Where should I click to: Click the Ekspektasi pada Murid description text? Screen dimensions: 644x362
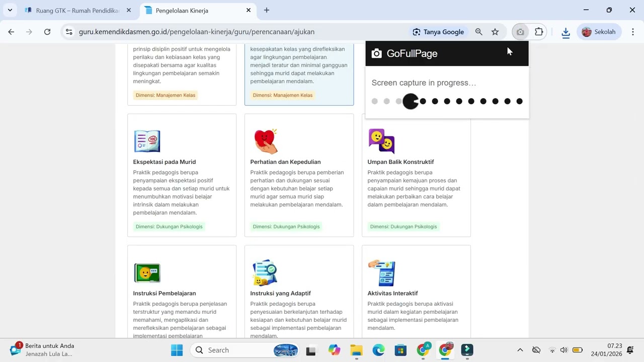(x=181, y=193)
